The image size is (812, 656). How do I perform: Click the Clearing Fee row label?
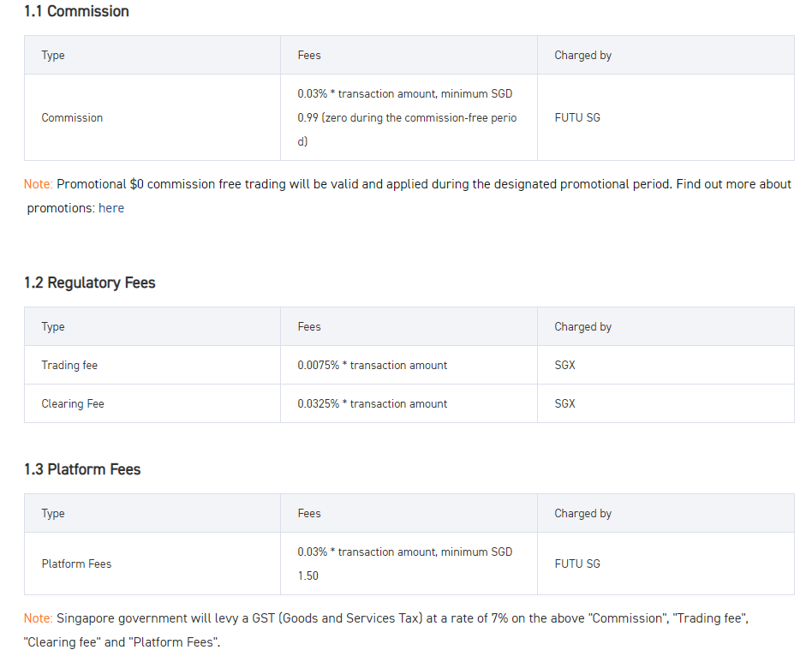coord(73,403)
